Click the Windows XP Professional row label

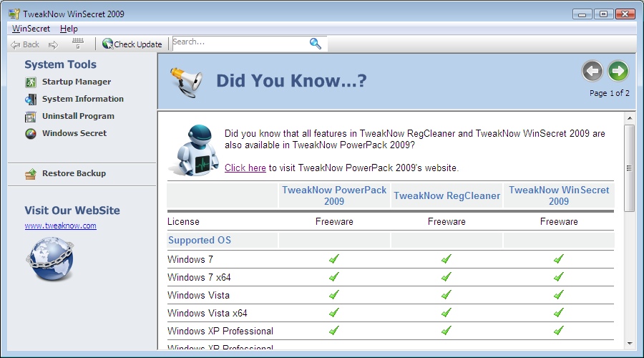pyautogui.click(x=220, y=331)
